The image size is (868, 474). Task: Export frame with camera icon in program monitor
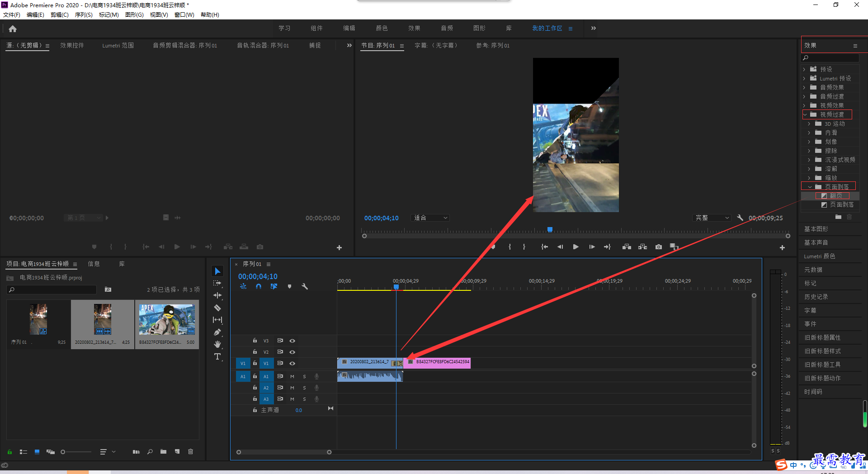659,247
